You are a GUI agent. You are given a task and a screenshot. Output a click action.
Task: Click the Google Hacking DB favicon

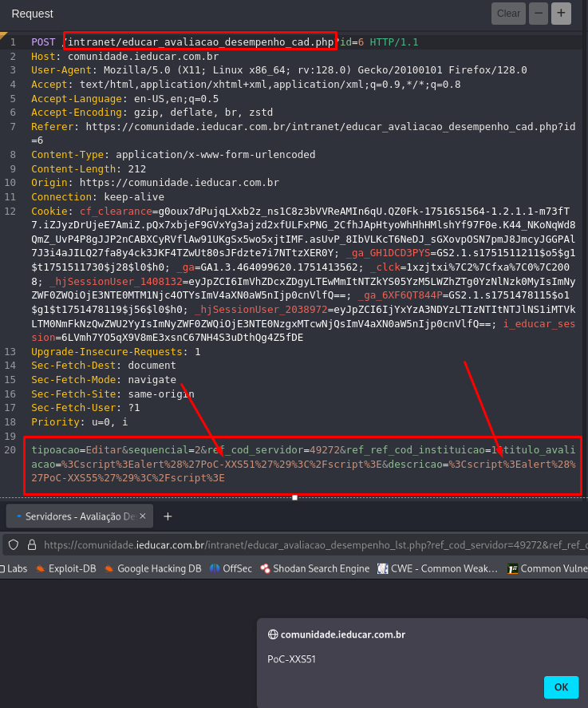(109, 568)
